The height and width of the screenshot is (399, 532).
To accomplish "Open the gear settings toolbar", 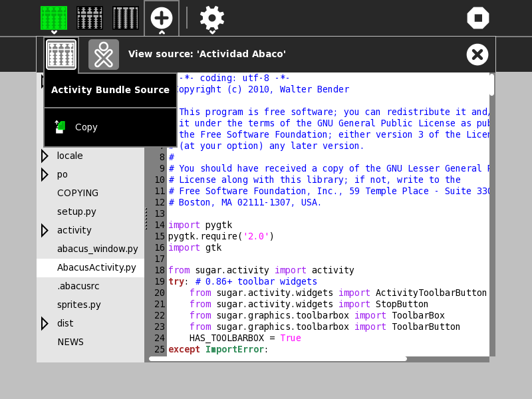I will click(x=211, y=18).
